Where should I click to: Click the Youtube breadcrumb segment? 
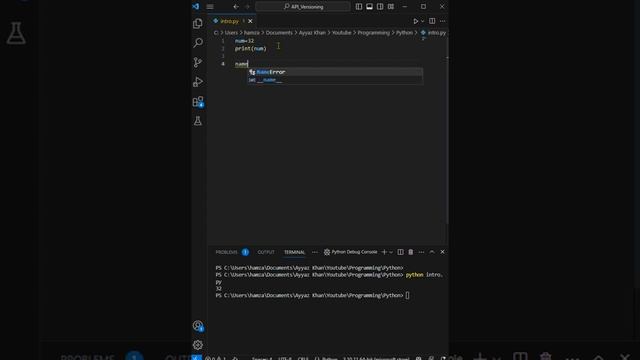point(342,33)
